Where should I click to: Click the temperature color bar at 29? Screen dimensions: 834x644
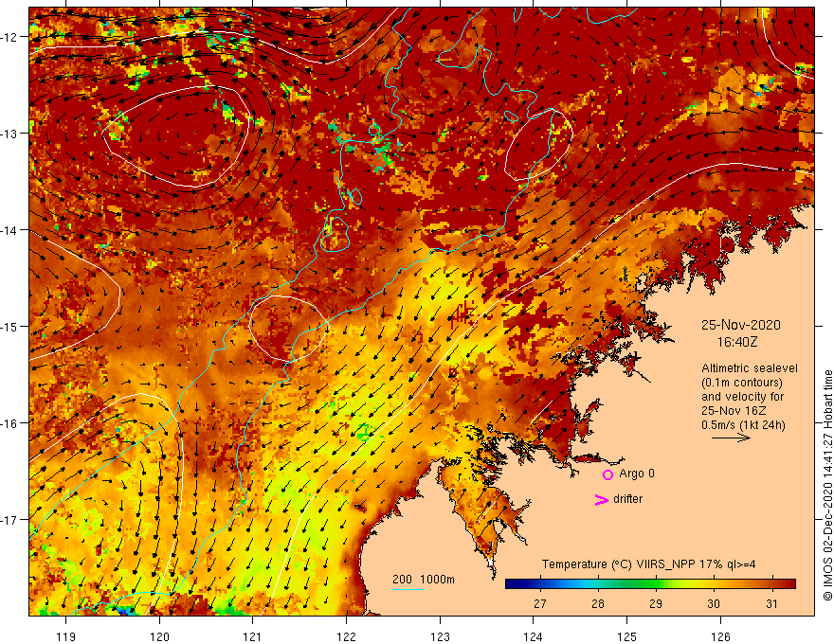tap(656, 584)
